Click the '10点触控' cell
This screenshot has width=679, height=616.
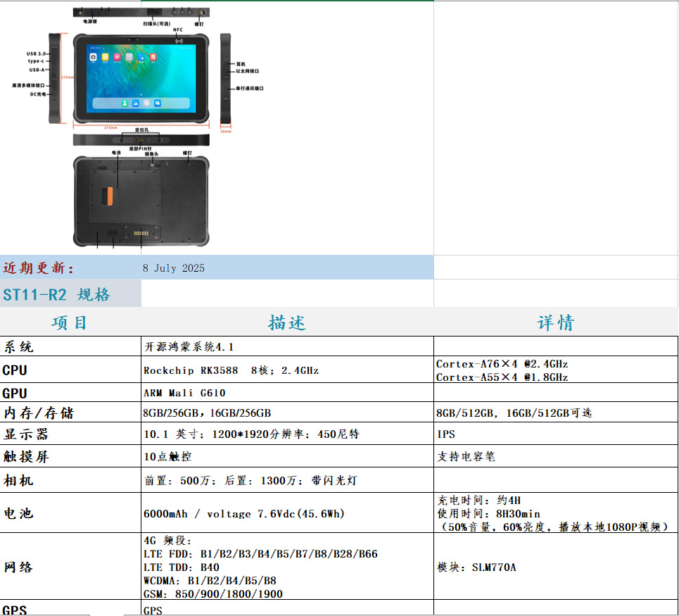(287, 456)
